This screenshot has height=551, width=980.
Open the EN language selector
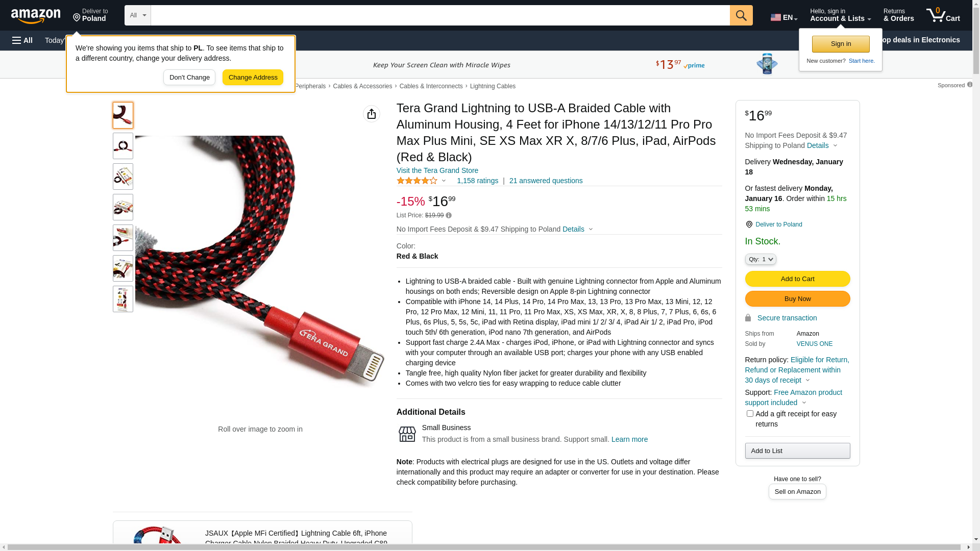[784, 17]
